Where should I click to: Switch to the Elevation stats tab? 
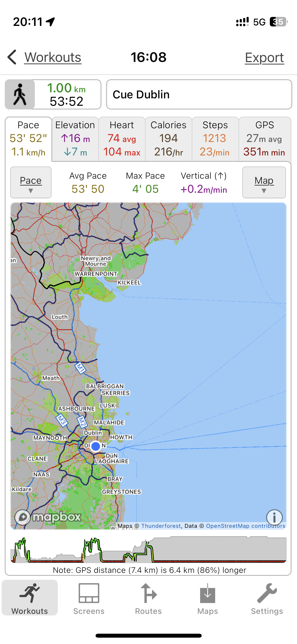tap(75, 139)
